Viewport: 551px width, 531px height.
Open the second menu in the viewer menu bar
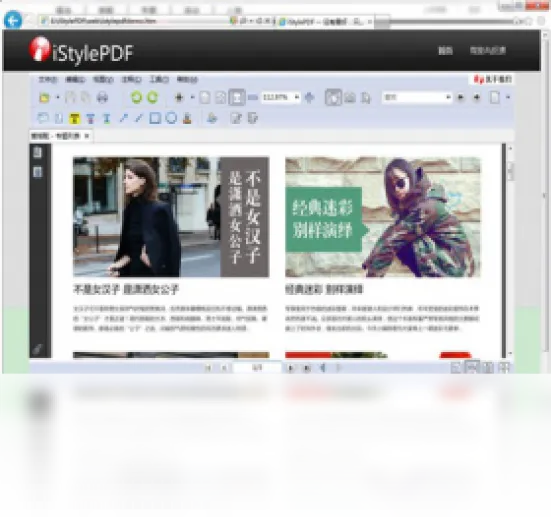click(75, 79)
